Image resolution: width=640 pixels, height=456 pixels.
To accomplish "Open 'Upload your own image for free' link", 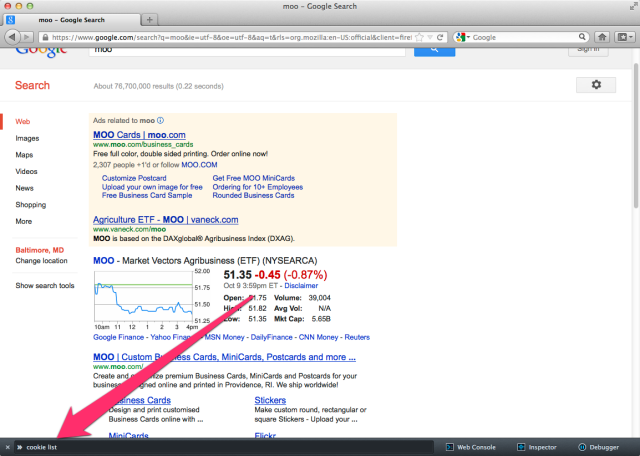I will 152,187.
